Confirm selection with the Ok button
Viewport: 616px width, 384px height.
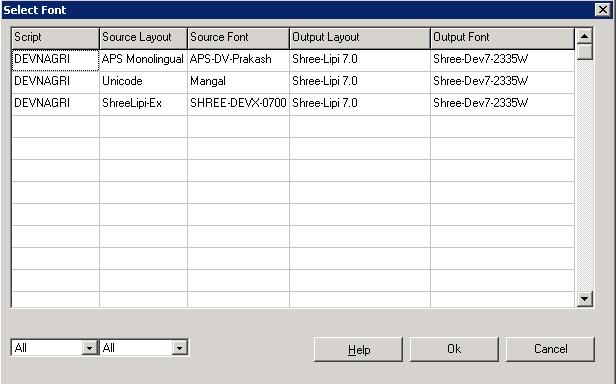click(x=454, y=349)
